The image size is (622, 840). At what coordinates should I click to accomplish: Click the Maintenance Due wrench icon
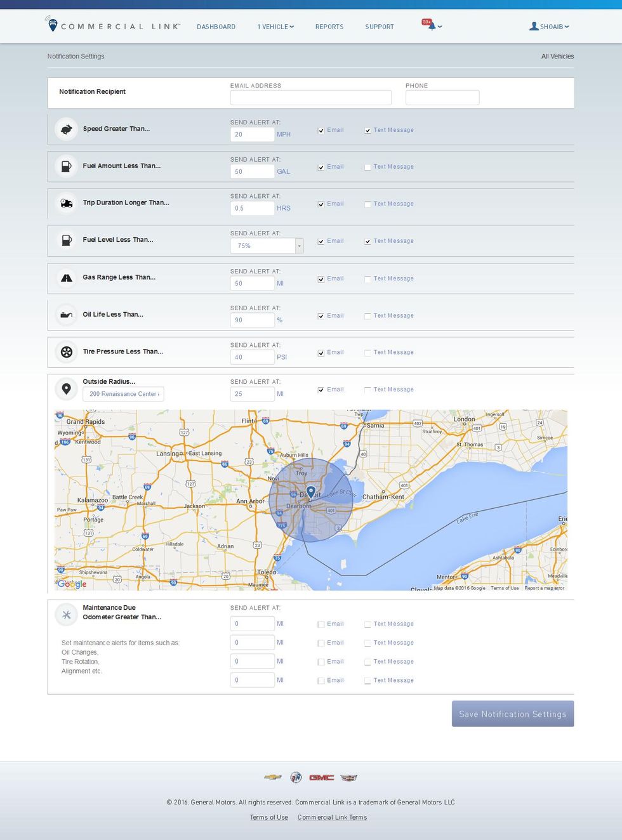[66, 614]
